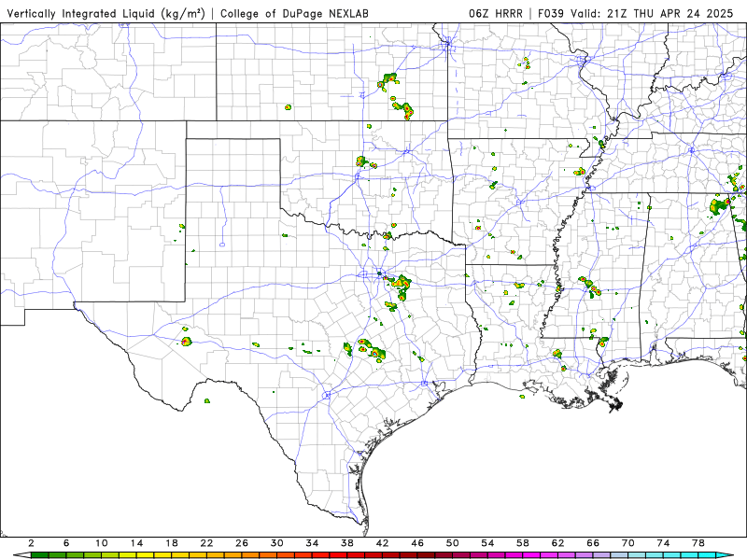Click the 'F039' forecast hour text
Screen dimensions: 747x560
click(x=551, y=13)
